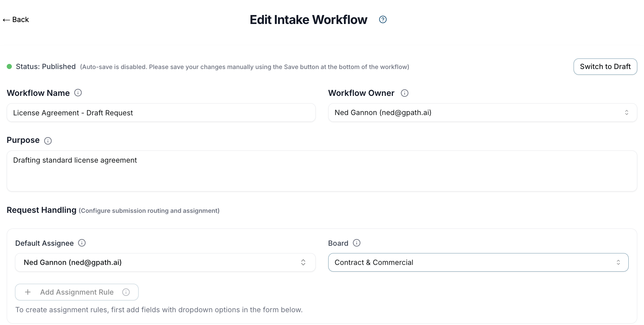The width and height of the screenshot is (644, 325).
Task: Click the help icon beside Edit Intake Workflow
Action: click(x=383, y=19)
